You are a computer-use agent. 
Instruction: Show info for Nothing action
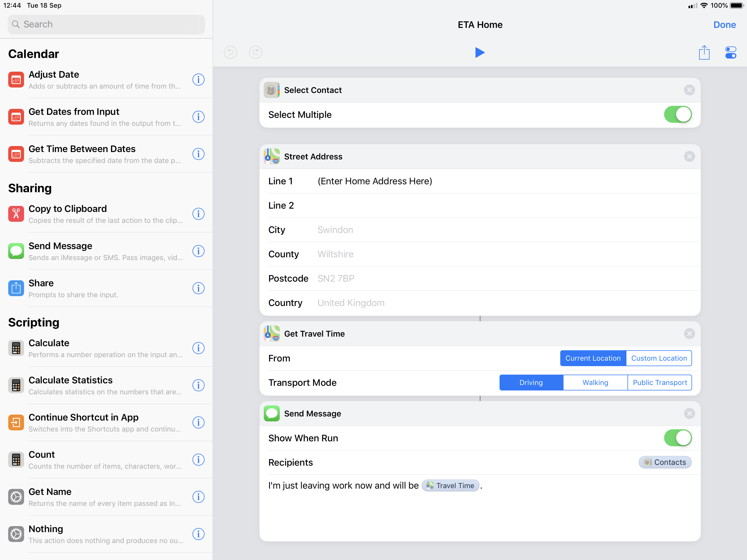tap(198, 534)
